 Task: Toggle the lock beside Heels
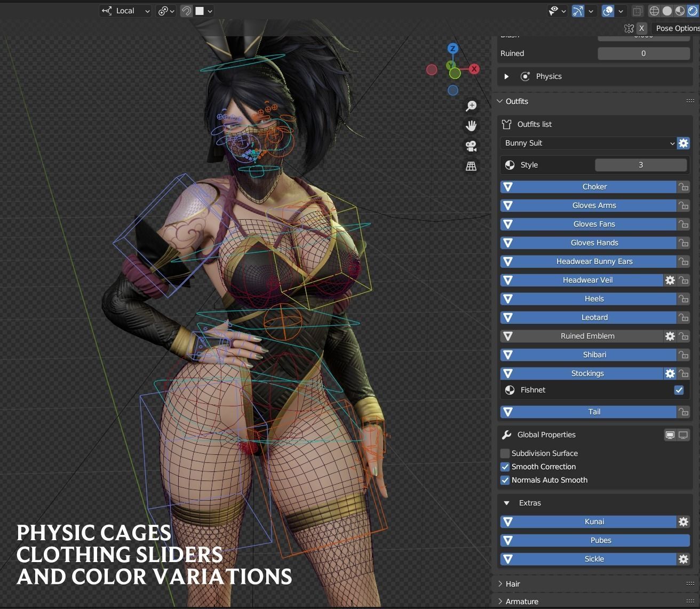point(683,299)
